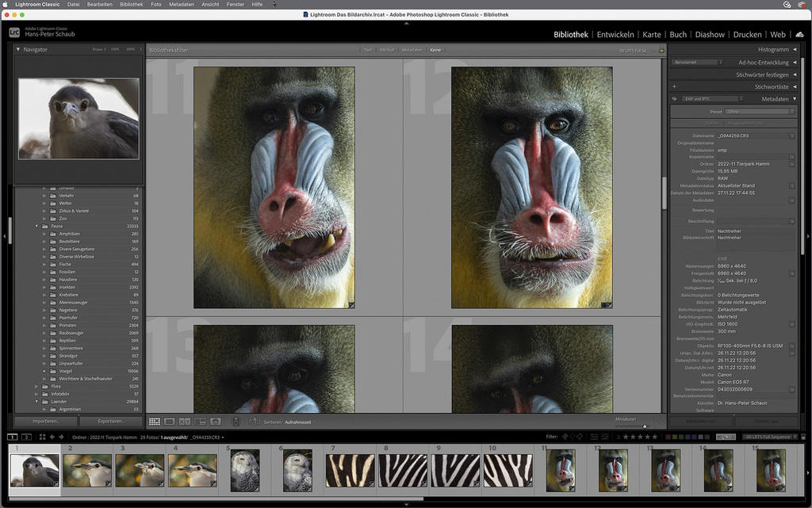Click the LrC logo badge
This screenshot has width=812, height=508.
(14, 32)
